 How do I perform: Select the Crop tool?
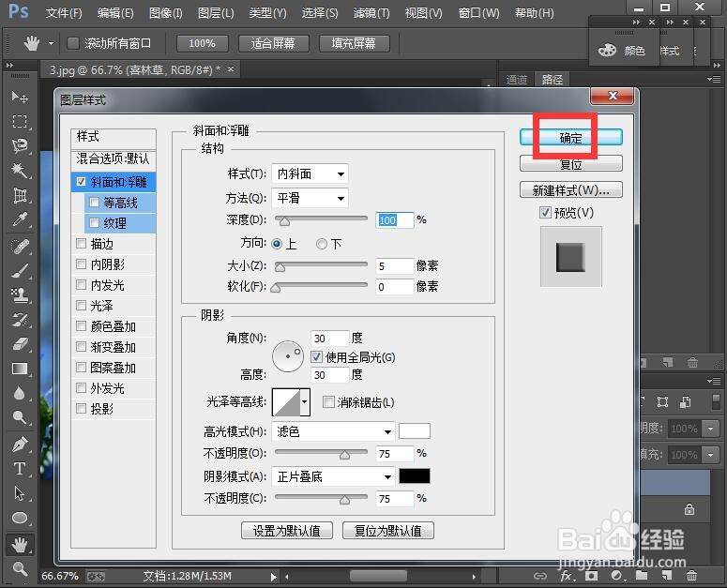tap(20, 195)
